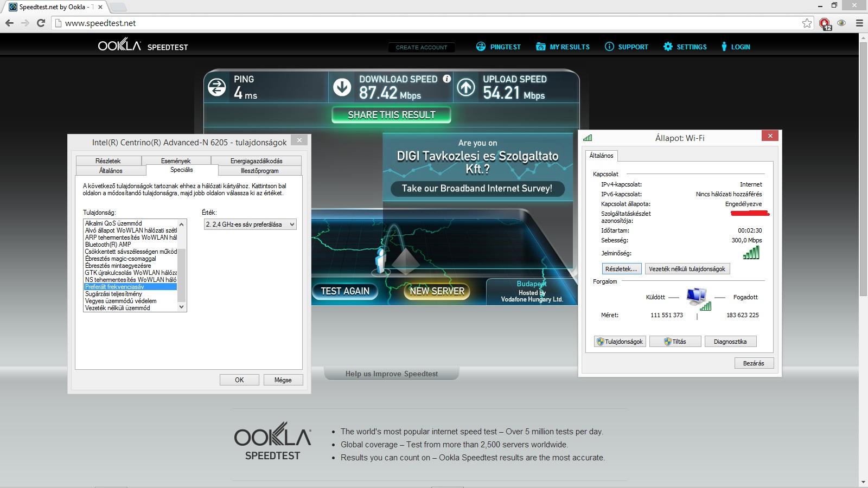The height and width of the screenshot is (488, 868).
Task: Open the Általános tab in adapter properties
Action: tap(111, 170)
